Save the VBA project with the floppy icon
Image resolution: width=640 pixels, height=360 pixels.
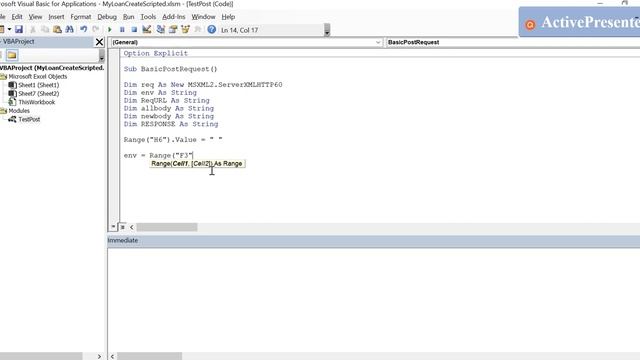19,29
